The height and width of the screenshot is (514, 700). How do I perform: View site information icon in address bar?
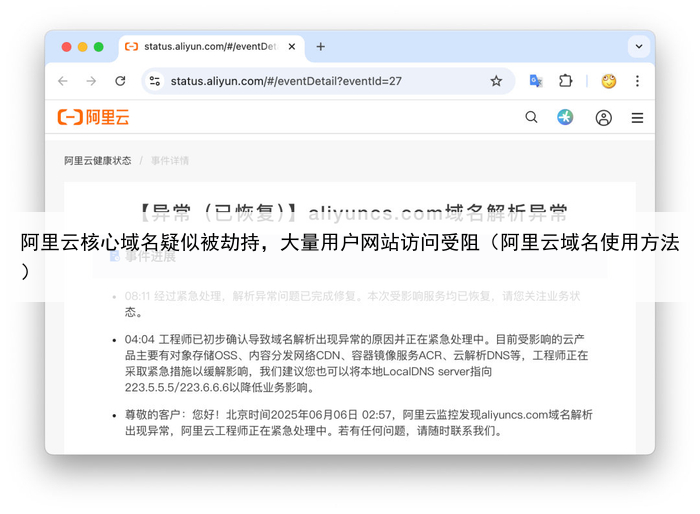154,81
